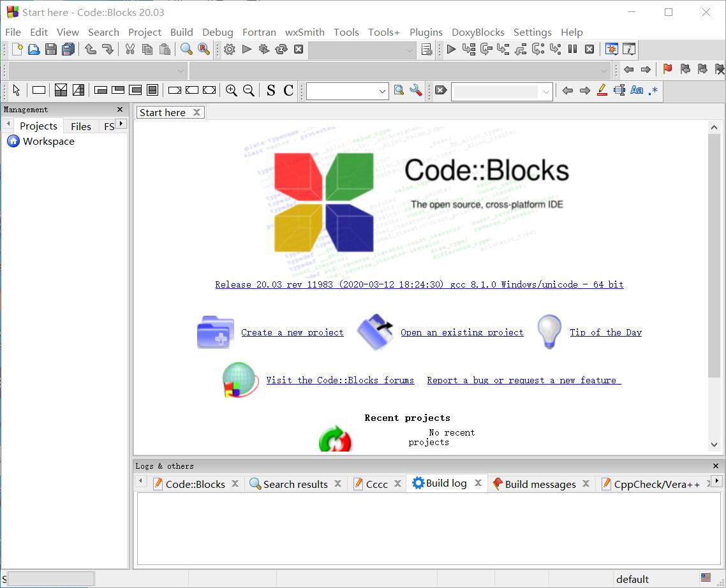
Task: Open the Debugging windows icon
Action: coord(612,49)
